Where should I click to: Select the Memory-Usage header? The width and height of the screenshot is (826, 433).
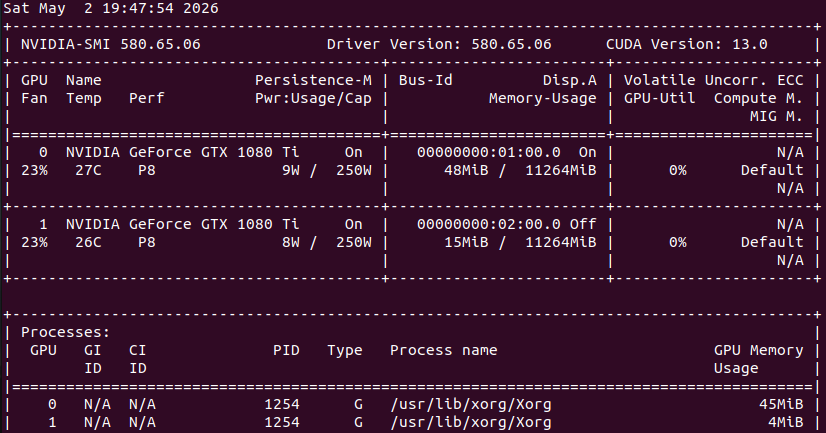[543, 99]
